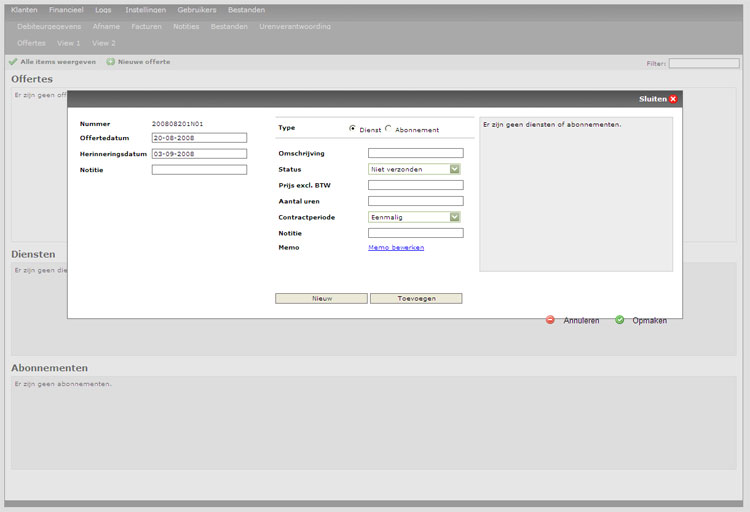Open the Memo bewerken link
Image resolution: width=750 pixels, height=512 pixels.
coord(396,247)
